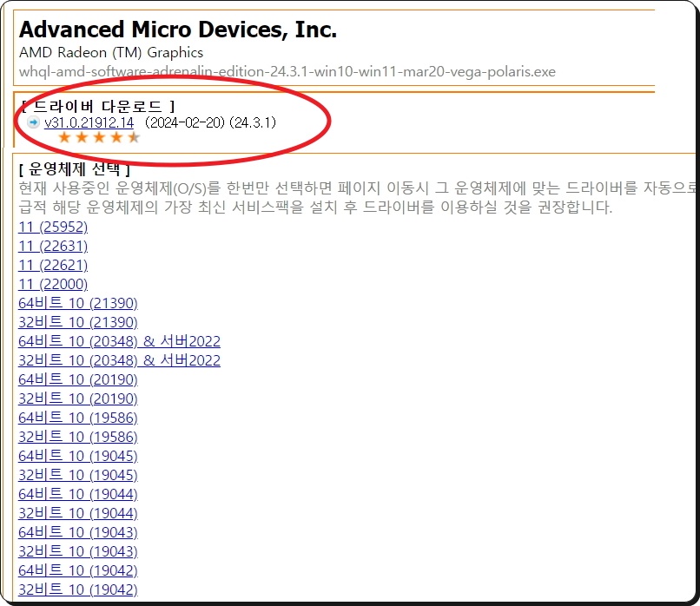Click the 운영체제 선택 section header
This screenshot has height=606, width=700.
[75, 169]
